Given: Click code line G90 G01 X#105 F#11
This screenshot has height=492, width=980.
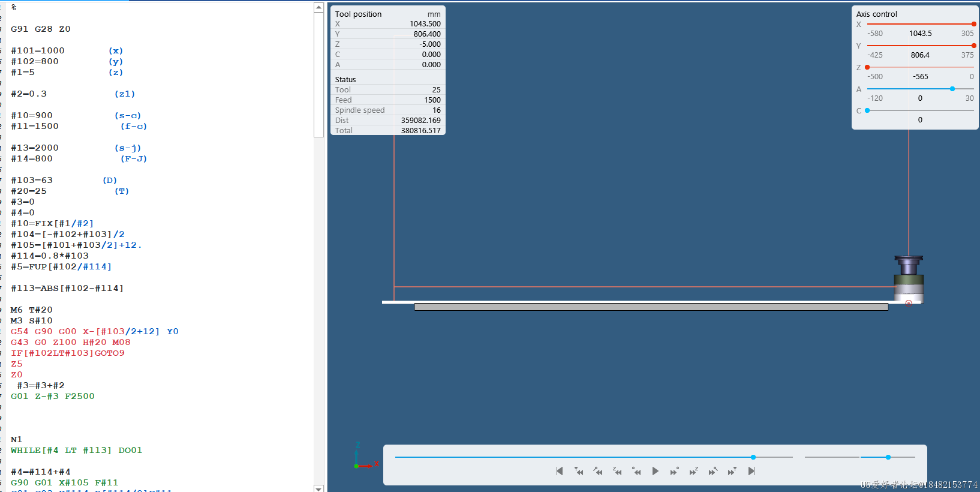Looking at the screenshot, I should tap(65, 482).
